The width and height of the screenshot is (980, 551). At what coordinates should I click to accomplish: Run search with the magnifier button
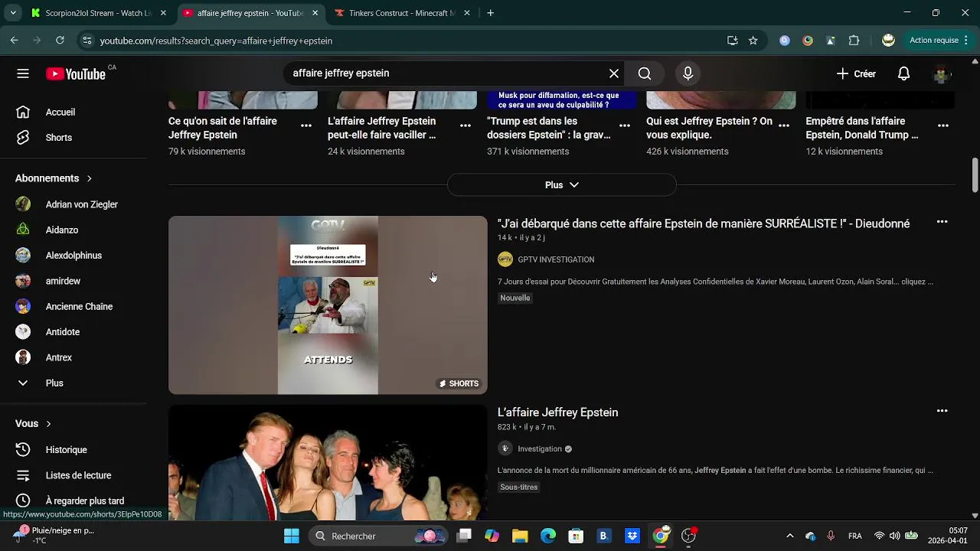coord(645,73)
